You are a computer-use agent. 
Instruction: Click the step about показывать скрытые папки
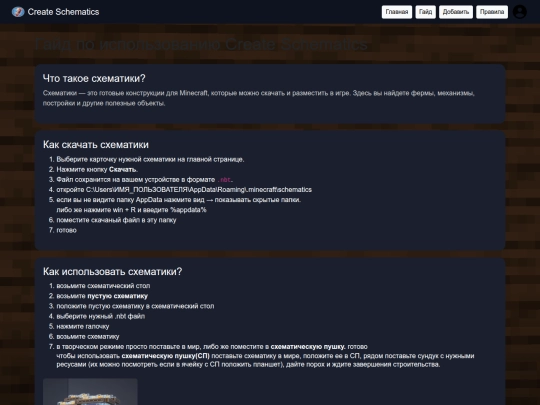(x=179, y=200)
